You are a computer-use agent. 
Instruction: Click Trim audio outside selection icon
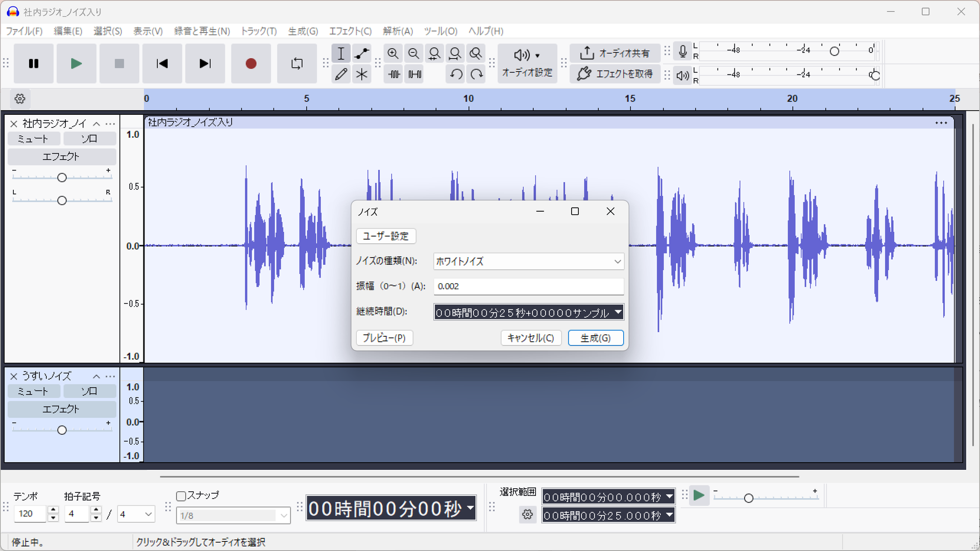click(394, 74)
